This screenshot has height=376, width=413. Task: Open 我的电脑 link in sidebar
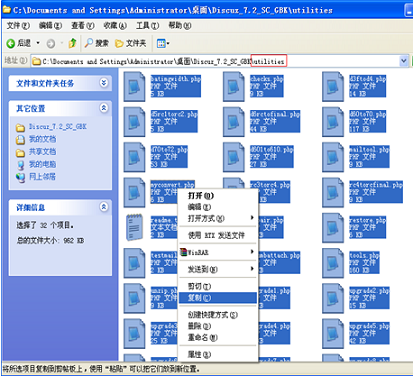point(42,164)
